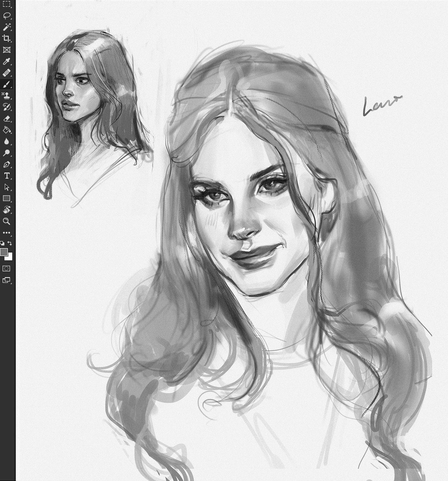448x481 pixels.
Task: Swap foreground and background colors
Action: pos(10,243)
